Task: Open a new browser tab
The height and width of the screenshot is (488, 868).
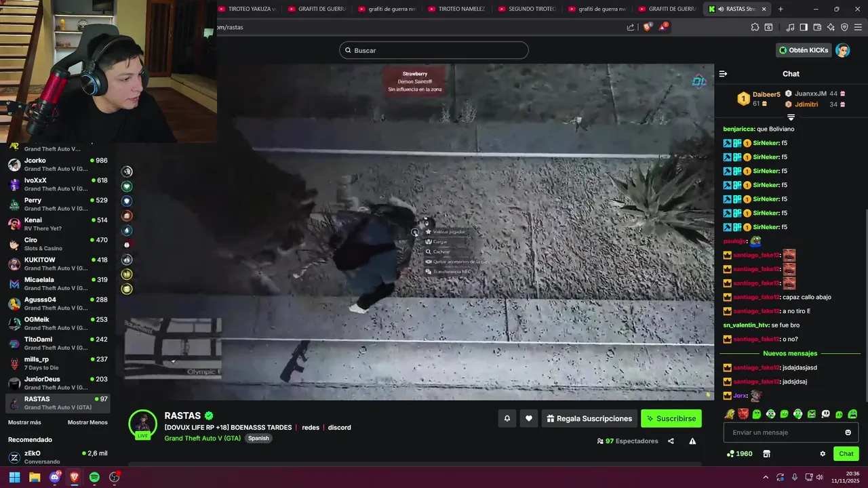Action: tap(781, 9)
